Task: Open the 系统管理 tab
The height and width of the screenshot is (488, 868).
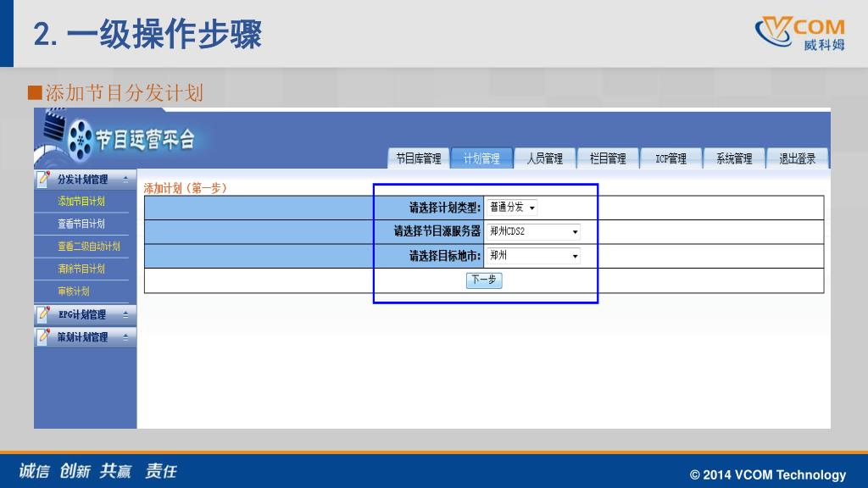Action: coord(734,158)
